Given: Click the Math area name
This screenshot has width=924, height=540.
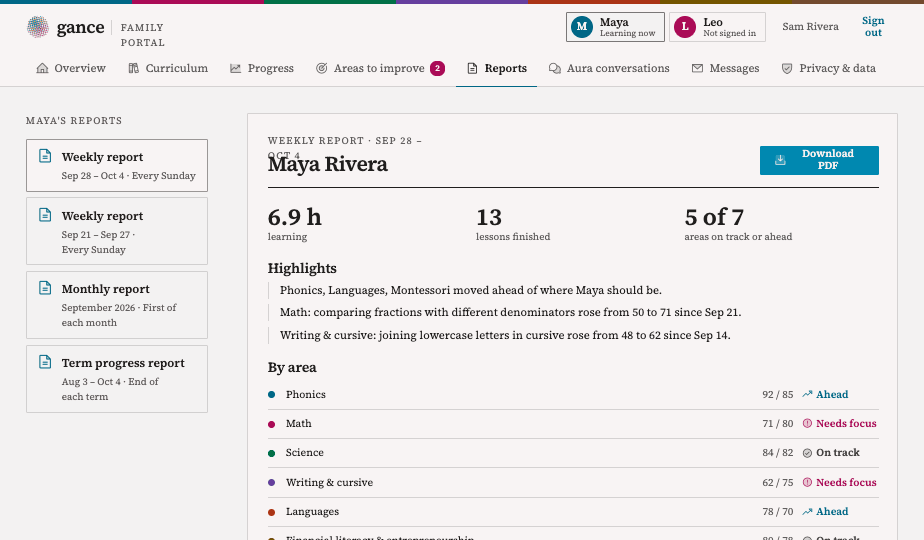Looking at the screenshot, I should [x=299, y=423].
